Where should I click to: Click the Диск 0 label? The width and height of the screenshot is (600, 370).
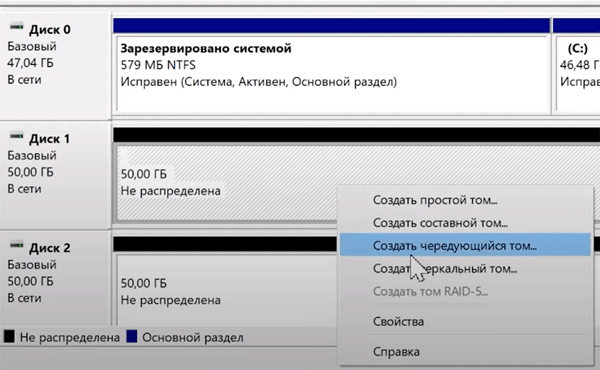[x=50, y=29]
